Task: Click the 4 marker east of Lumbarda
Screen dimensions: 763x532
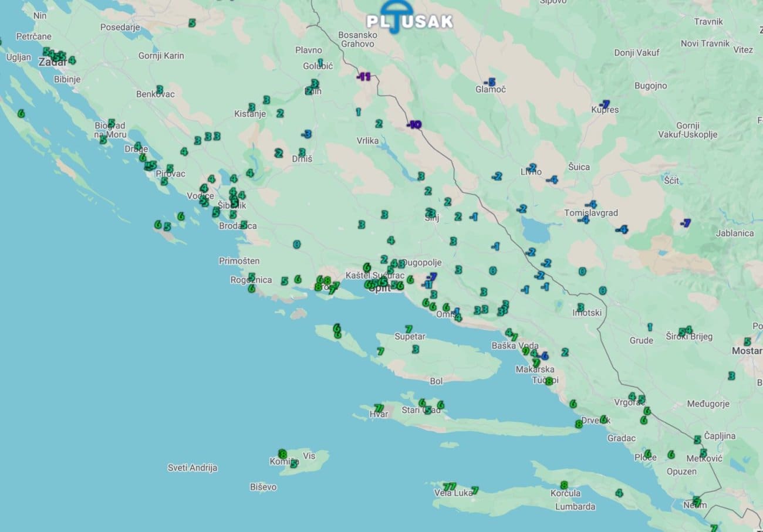Action: point(619,493)
